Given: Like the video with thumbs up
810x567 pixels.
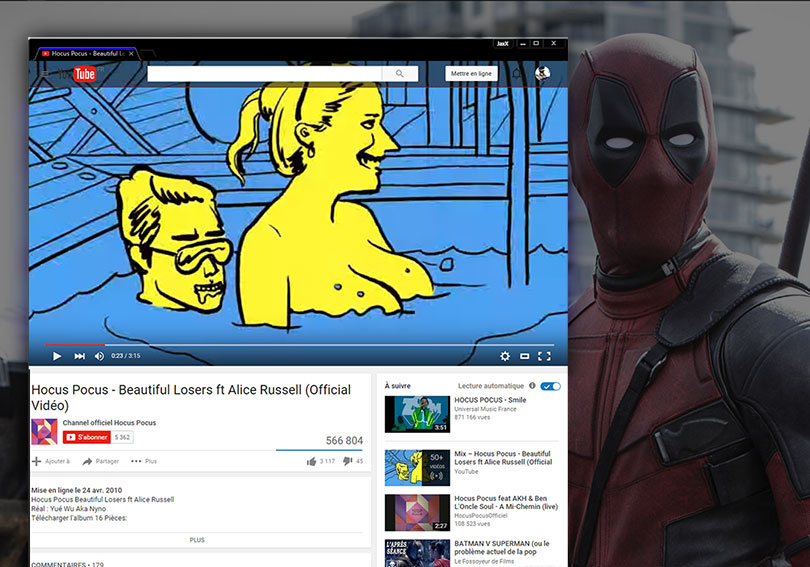Looking at the screenshot, I should (311, 461).
